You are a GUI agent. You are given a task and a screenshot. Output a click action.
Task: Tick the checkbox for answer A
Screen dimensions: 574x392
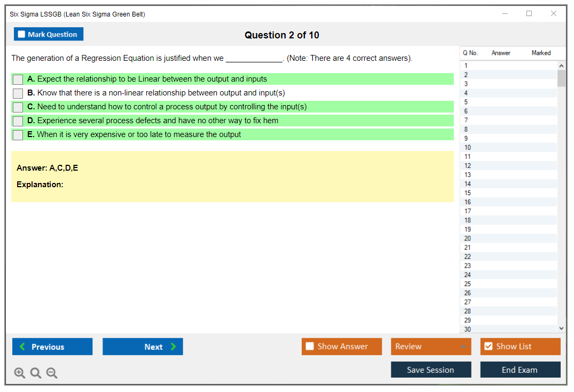pyautogui.click(x=18, y=79)
